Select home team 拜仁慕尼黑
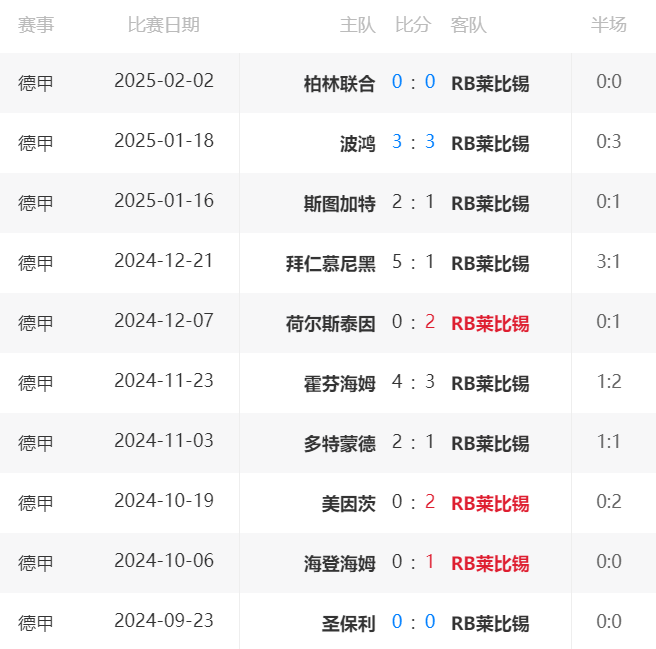The image size is (656, 649). pyautogui.click(x=331, y=264)
